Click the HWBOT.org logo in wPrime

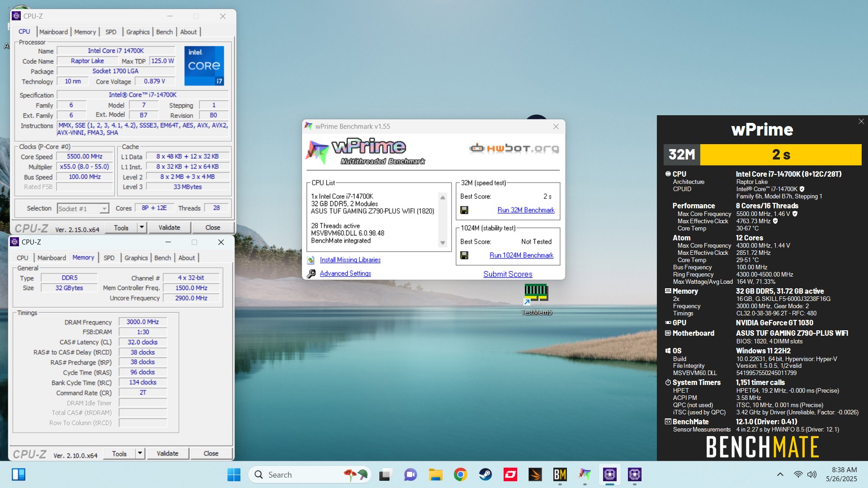coord(514,148)
